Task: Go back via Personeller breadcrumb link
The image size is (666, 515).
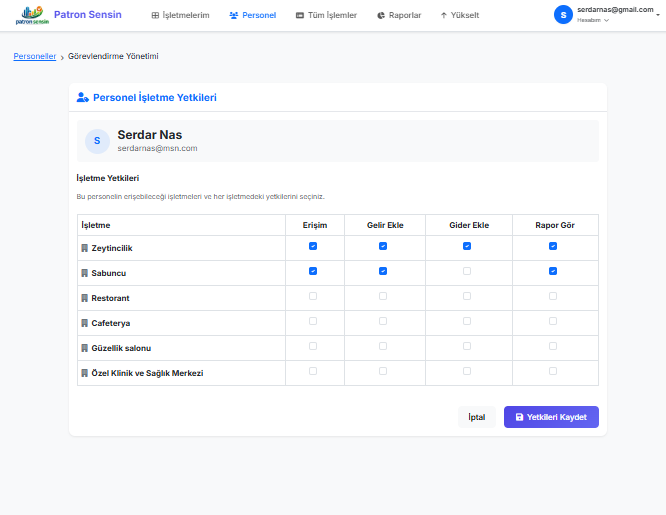Action: pyautogui.click(x=34, y=56)
